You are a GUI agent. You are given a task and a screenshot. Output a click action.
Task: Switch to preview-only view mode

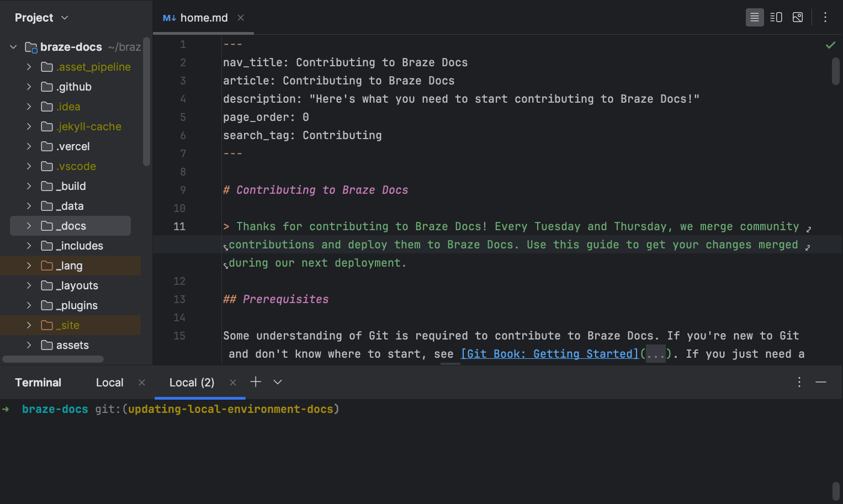(797, 18)
